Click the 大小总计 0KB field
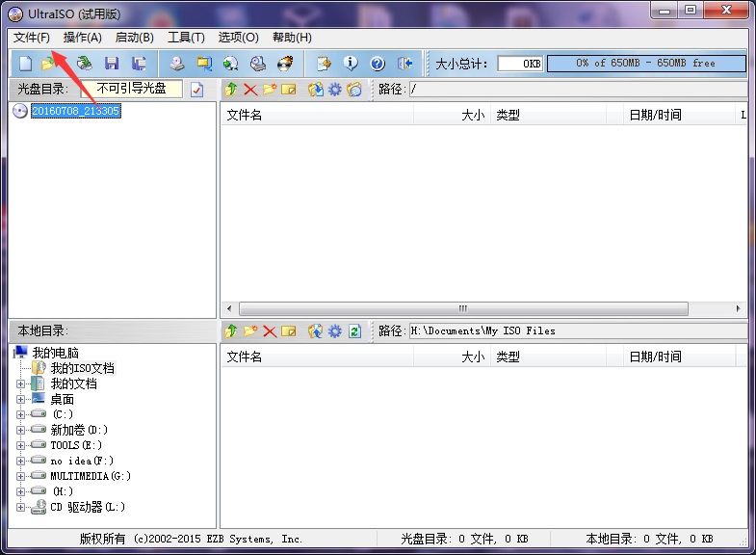756x555 pixels. 520,64
